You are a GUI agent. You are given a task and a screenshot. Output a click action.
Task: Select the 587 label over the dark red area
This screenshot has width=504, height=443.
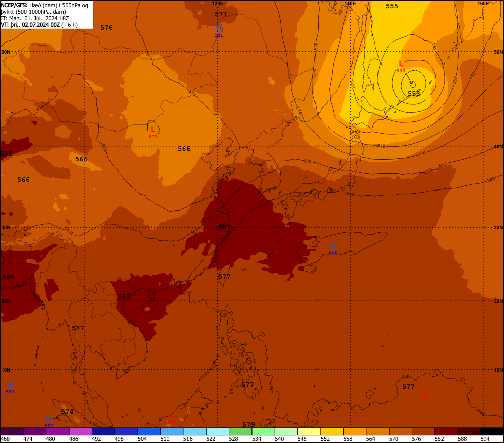[225, 227]
